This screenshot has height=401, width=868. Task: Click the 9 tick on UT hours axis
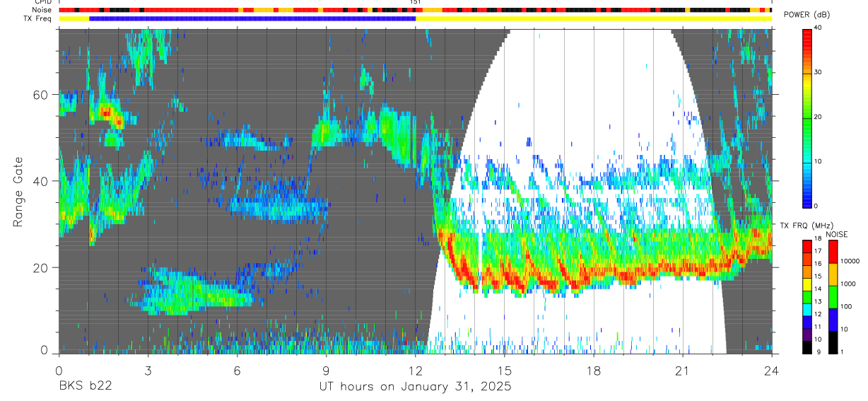pos(326,370)
